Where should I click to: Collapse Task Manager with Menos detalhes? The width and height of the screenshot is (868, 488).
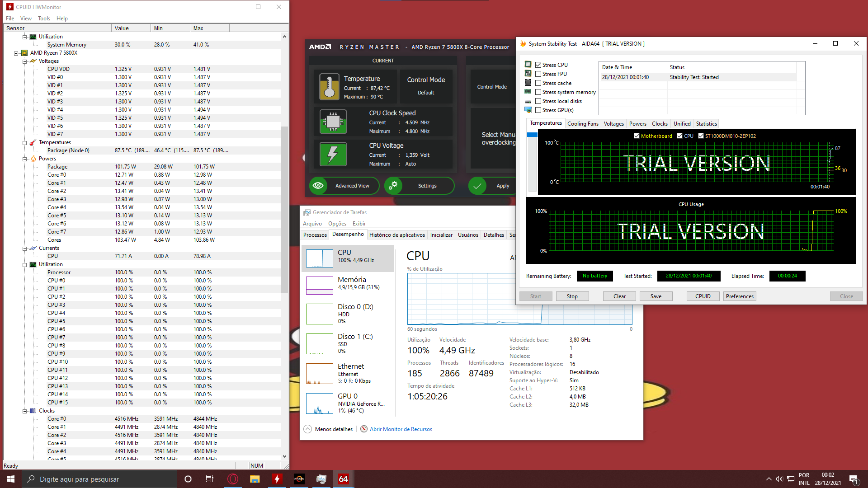(328, 429)
